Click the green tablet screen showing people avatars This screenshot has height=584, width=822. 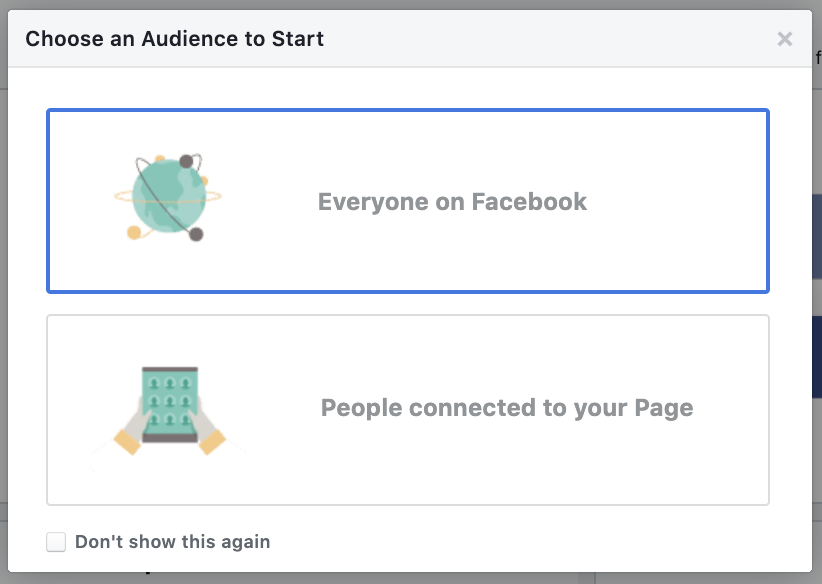pyautogui.click(x=169, y=400)
